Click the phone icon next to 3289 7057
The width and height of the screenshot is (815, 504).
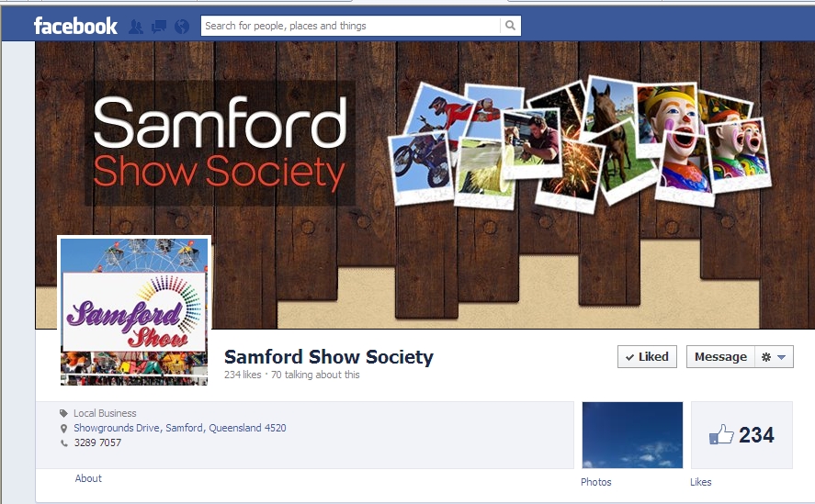[x=64, y=442]
